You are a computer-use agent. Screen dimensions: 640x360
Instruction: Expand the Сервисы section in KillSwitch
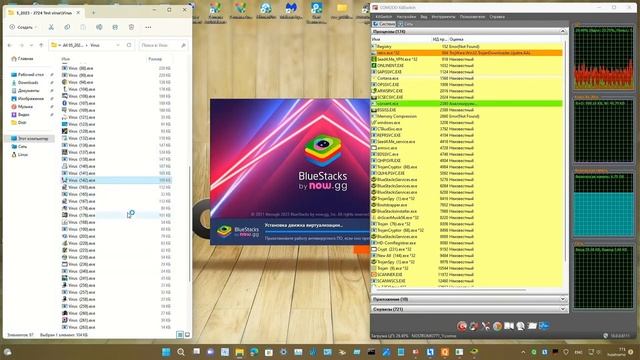coord(563,309)
